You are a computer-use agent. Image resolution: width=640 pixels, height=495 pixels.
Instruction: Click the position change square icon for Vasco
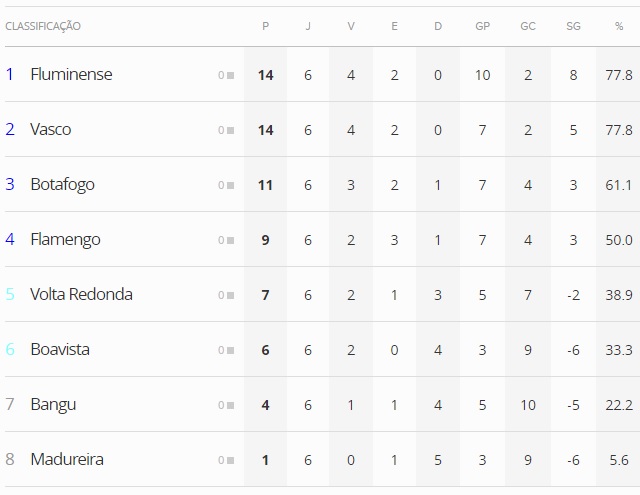tap(231, 131)
